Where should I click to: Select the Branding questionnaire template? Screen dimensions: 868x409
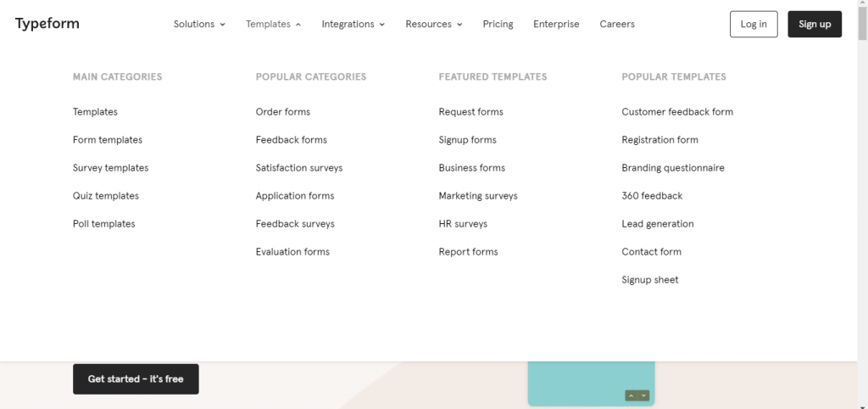click(673, 168)
